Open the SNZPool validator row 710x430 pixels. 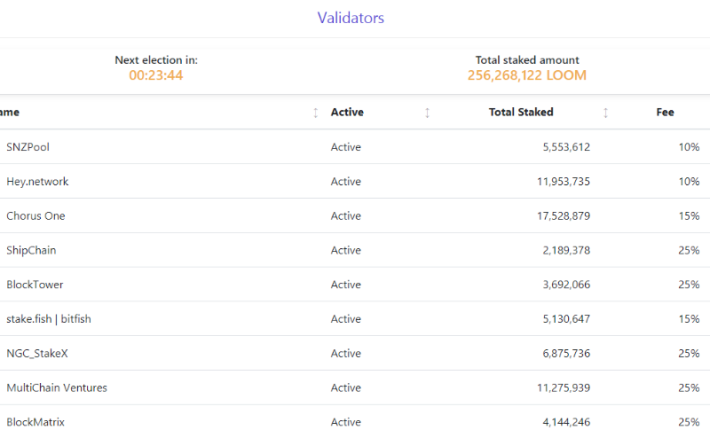28,147
